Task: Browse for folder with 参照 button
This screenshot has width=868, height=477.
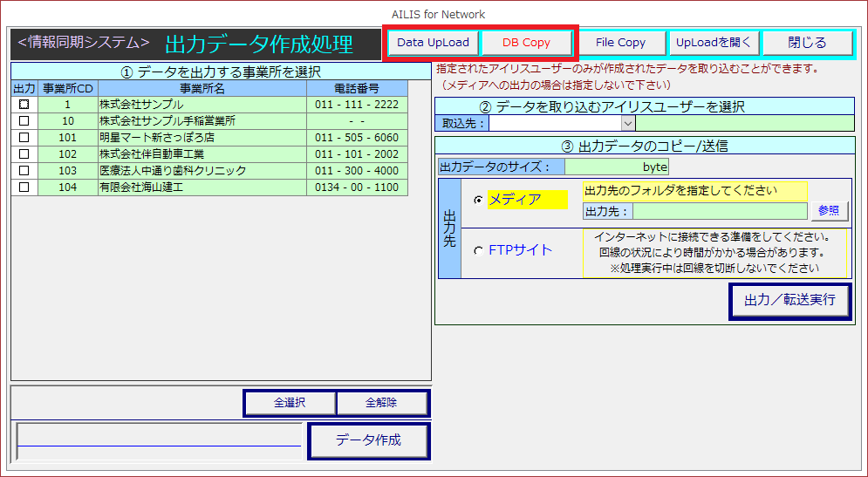Action: [x=830, y=211]
